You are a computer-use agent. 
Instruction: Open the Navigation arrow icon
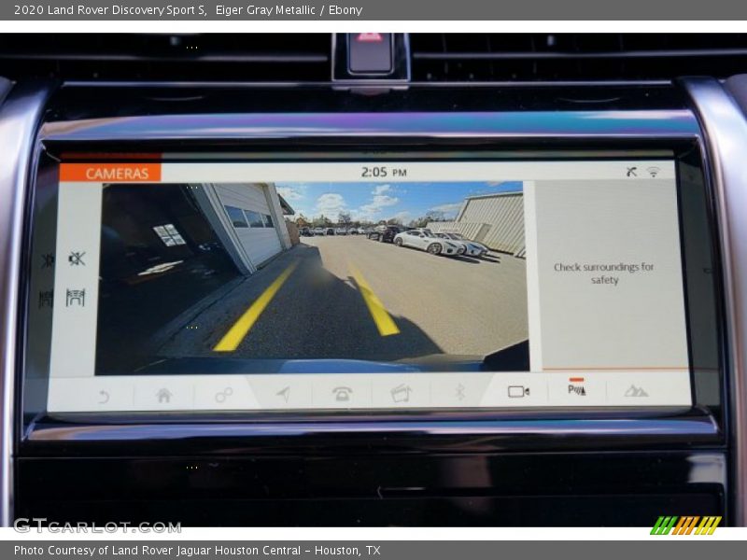[x=284, y=394]
